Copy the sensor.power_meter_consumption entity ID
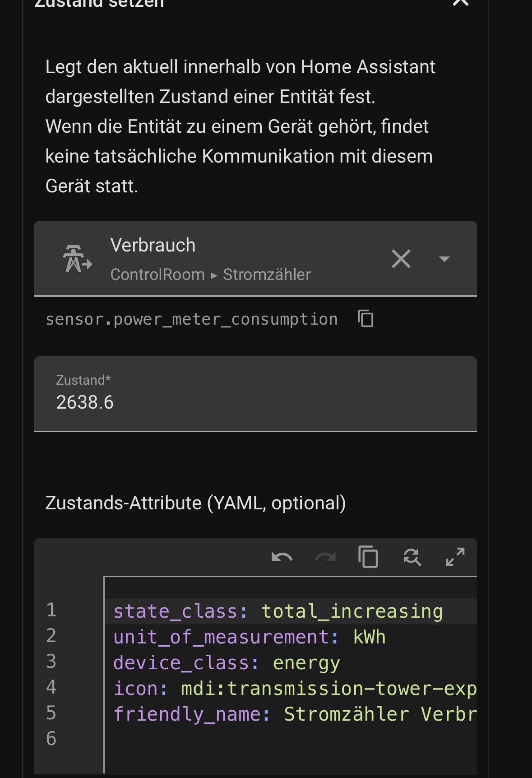Screen dimensions: 532x778 point(365,318)
